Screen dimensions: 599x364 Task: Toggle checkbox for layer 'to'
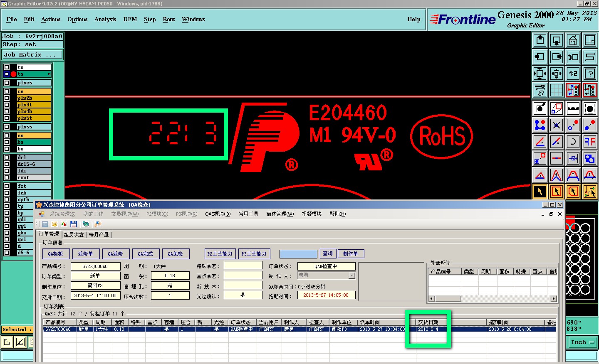[x=7, y=67]
